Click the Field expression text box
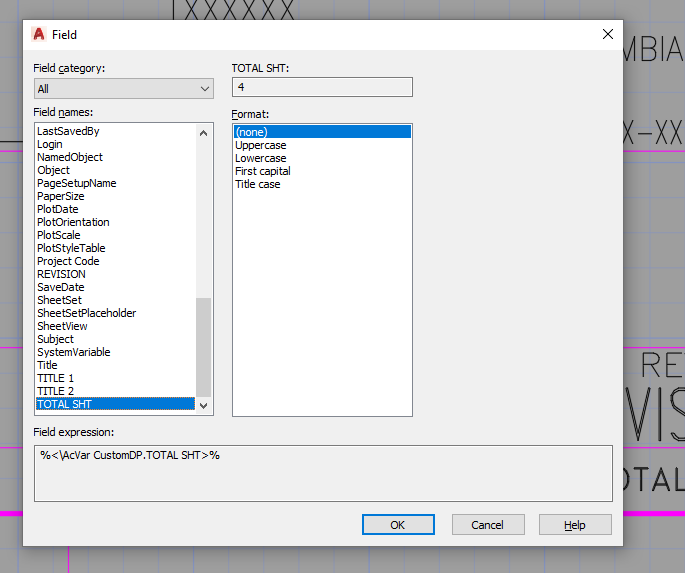 (x=323, y=473)
